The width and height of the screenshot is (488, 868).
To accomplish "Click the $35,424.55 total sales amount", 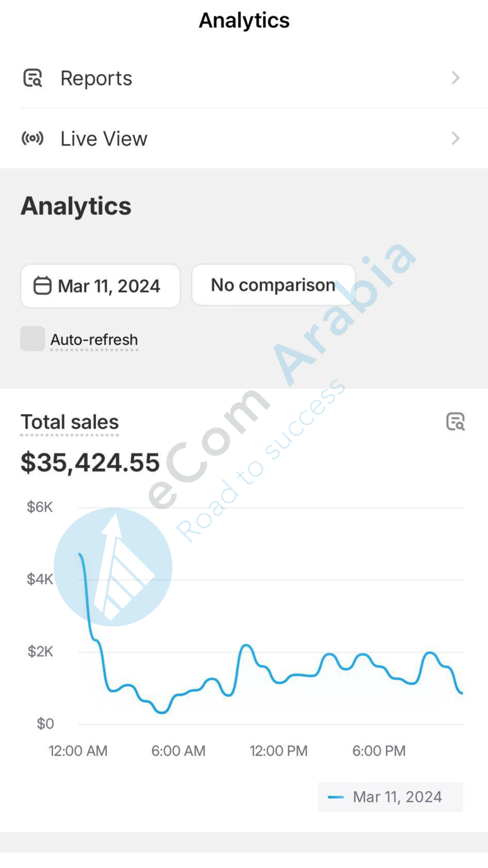I will [x=90, y=463].
